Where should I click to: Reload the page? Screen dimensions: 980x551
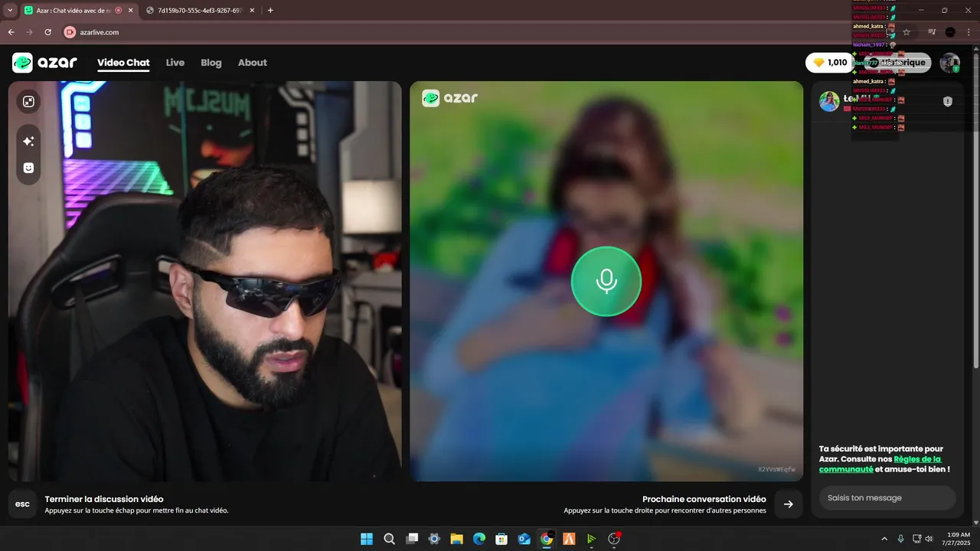click(x=47, y=32)
